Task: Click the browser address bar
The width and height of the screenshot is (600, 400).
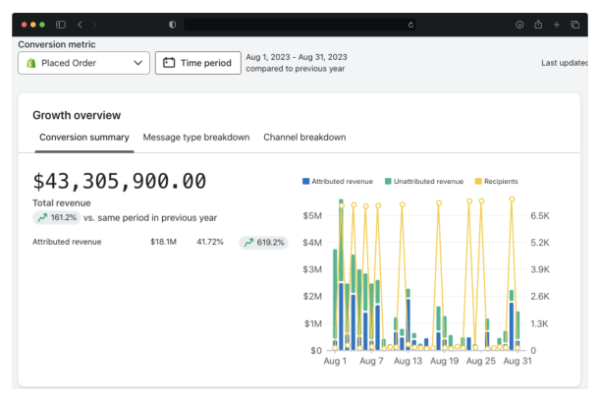Action: click(300, 24)
